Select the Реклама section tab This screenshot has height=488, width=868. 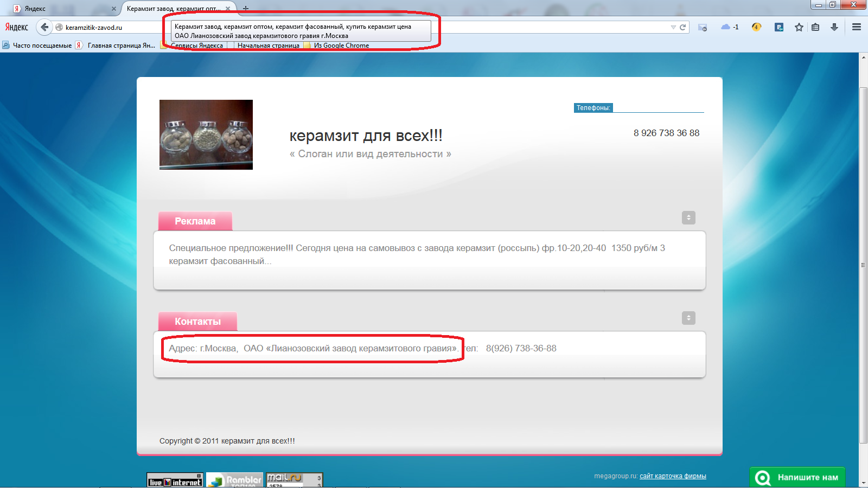[195, 221]
